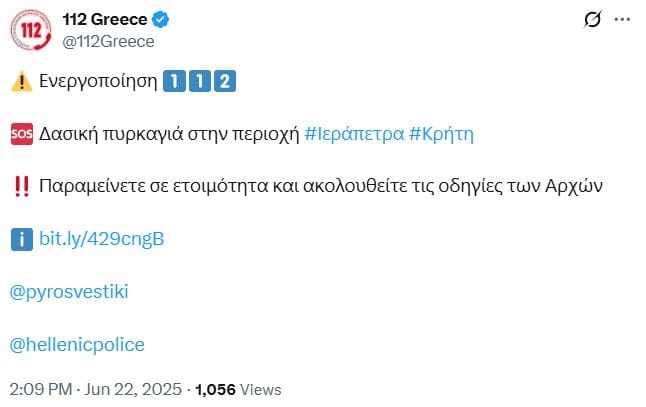Click the 112 Greece display name
Screen dimensions: 646x407
coord(105,19)
